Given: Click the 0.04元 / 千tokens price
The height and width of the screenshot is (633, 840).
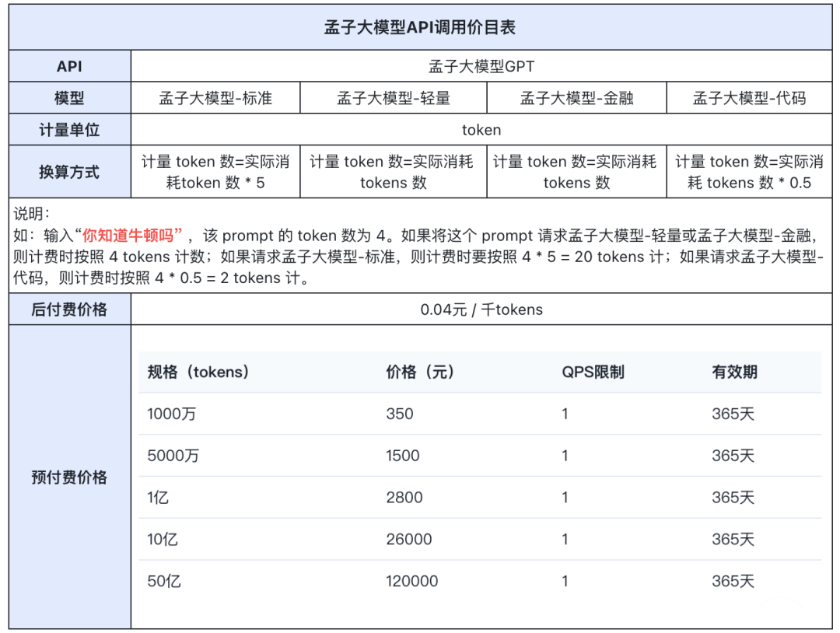Looking at the screenshot, I should [481, 309].
